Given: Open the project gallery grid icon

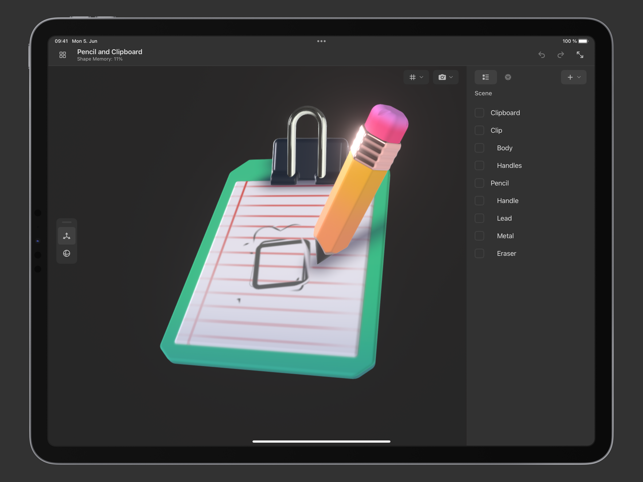Looking at the screenshot, I should [x=63, y=55].
